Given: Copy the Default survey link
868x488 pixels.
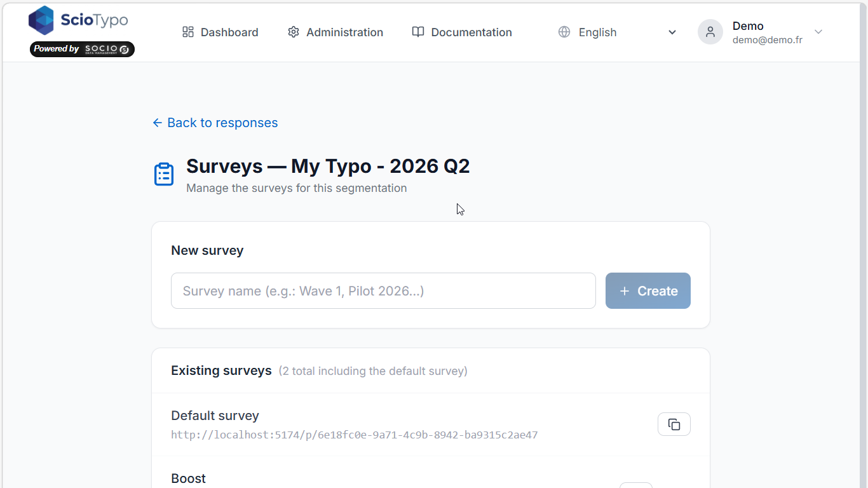Looking at the screenshot, I should click(x=674, y=424).
